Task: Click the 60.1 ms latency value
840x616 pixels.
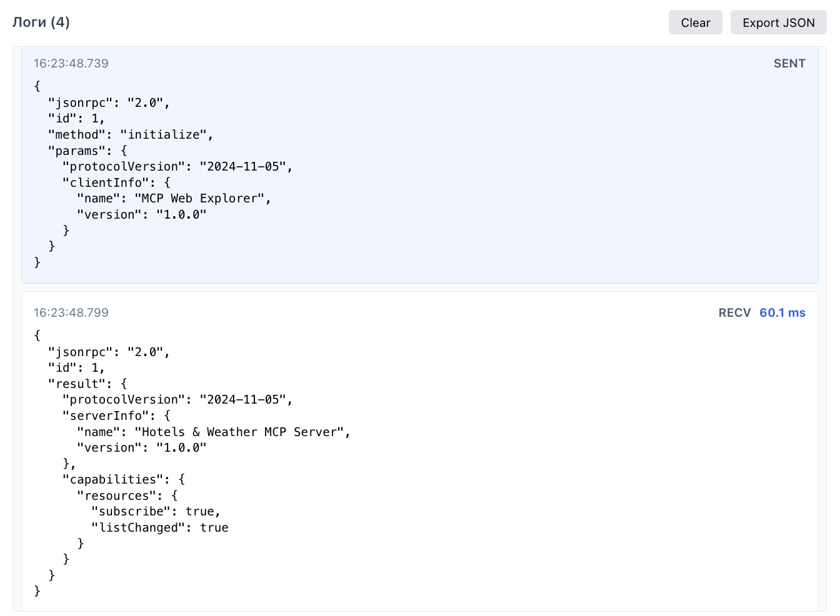Action: pos(782,312)
